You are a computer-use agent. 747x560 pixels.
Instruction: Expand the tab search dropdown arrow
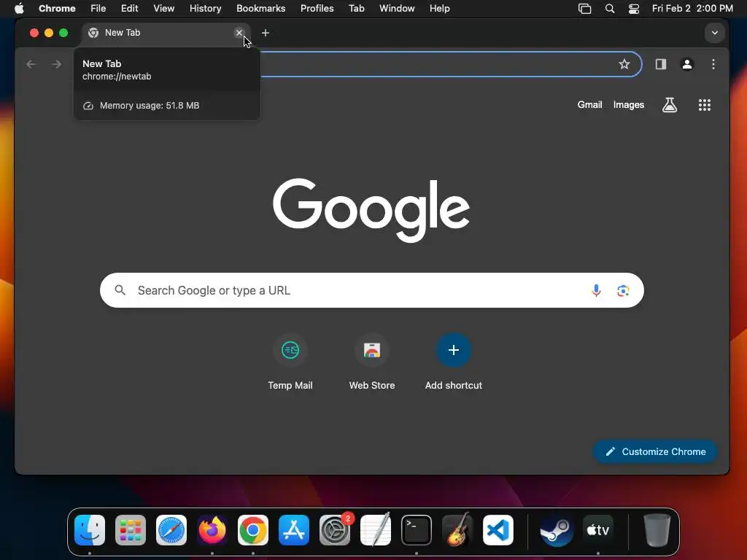point(715,33)
